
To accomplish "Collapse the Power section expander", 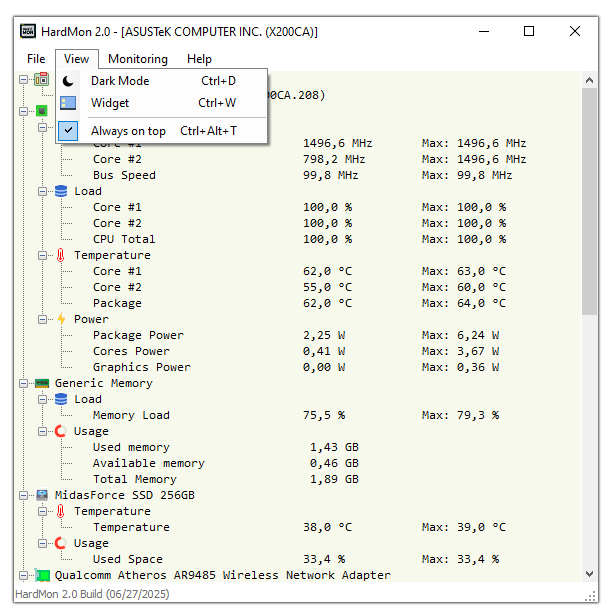I will 42,319.
